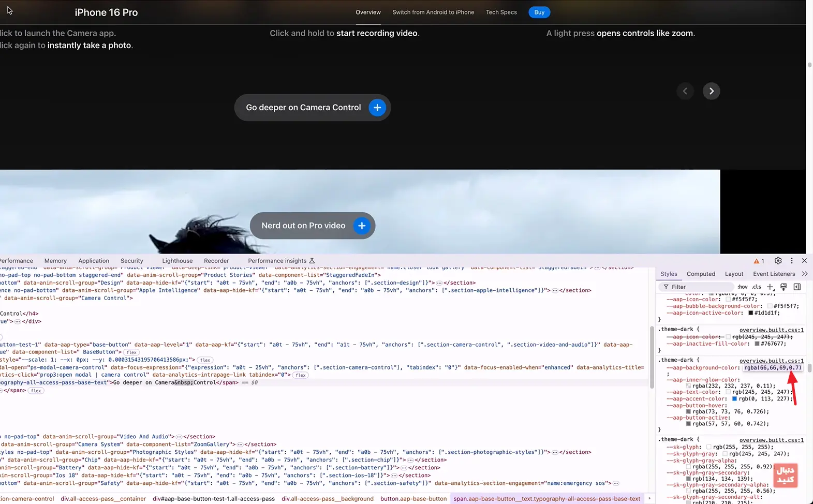
Task: Open the Recorder panel tab
Action: 216,261
